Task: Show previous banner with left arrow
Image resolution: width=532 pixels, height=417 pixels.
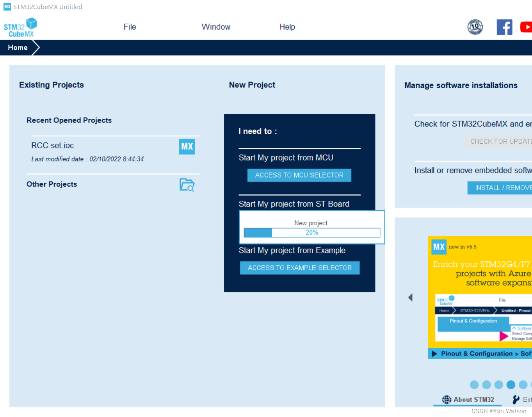Action: (410, 298)
